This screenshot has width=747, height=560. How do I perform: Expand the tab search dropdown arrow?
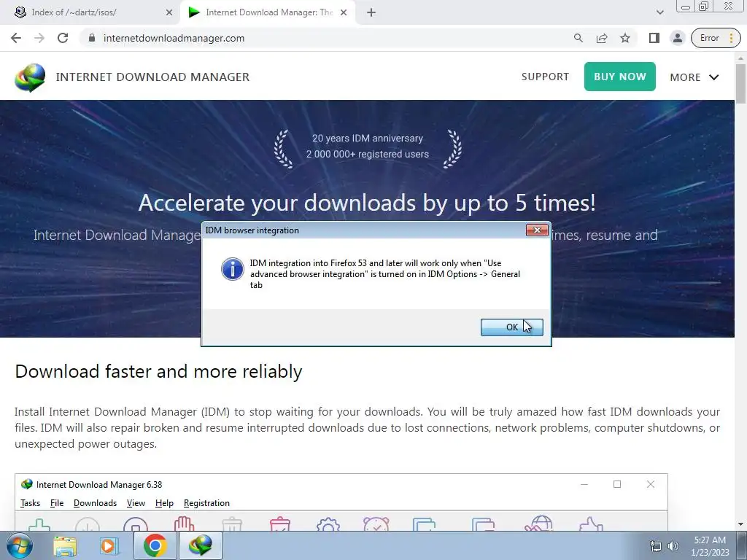pos(659,12)
